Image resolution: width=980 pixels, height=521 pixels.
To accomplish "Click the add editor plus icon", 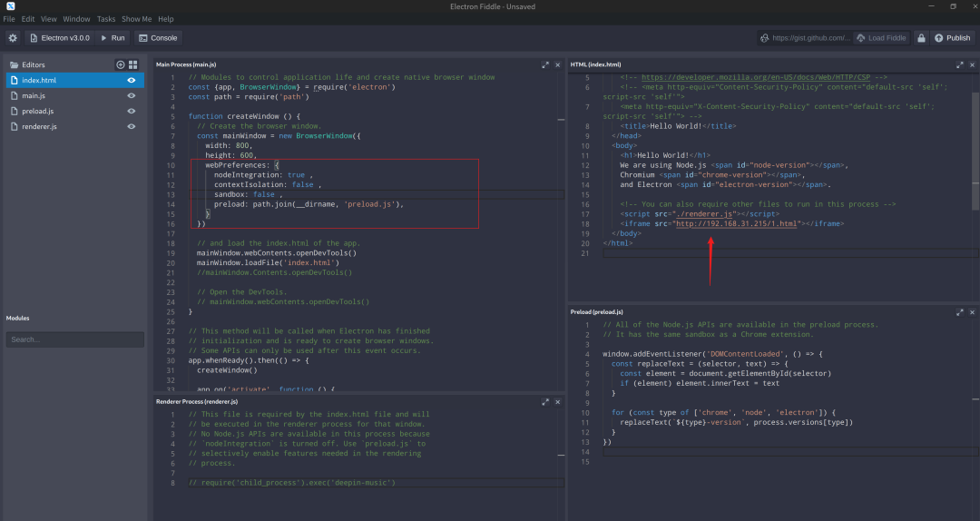I will pos(121,64).
